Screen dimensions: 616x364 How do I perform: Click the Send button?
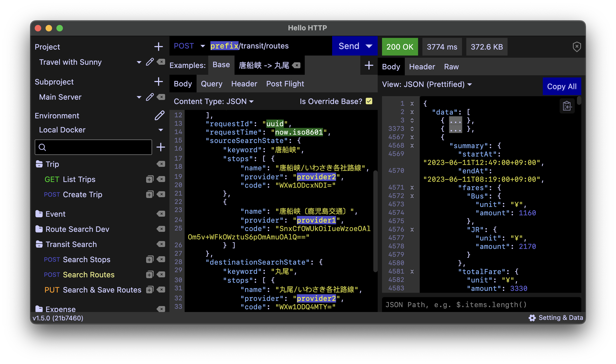pyautogui.click(x=349, y=46)
